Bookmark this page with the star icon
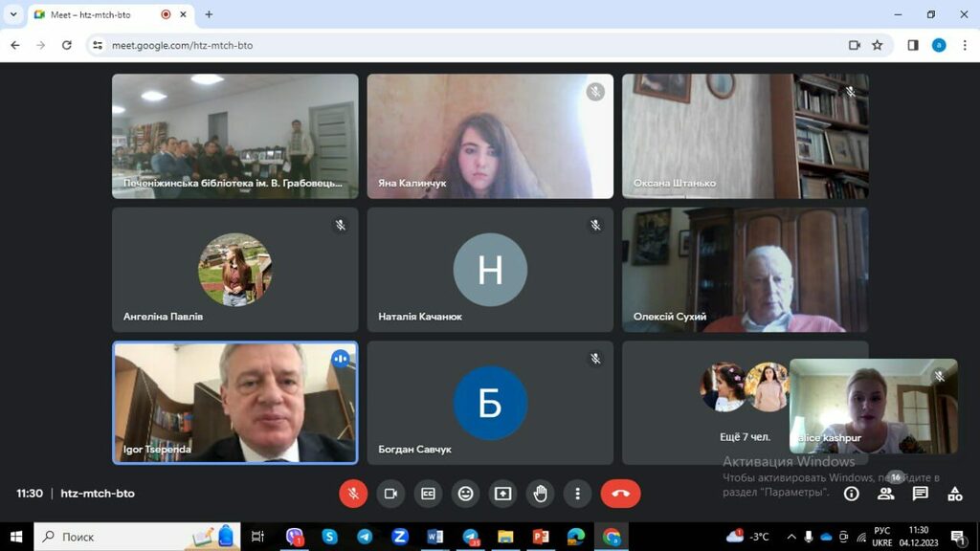This screenshot has width=980, height=551. [x=878, y=45]
